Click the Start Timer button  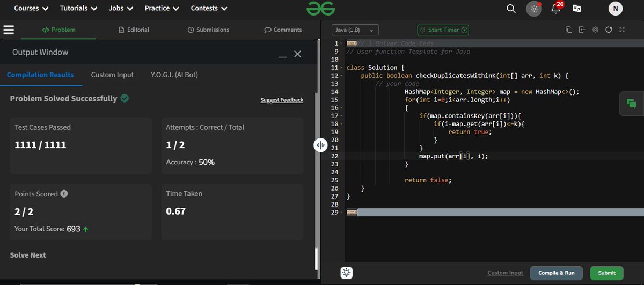point(443,30)
